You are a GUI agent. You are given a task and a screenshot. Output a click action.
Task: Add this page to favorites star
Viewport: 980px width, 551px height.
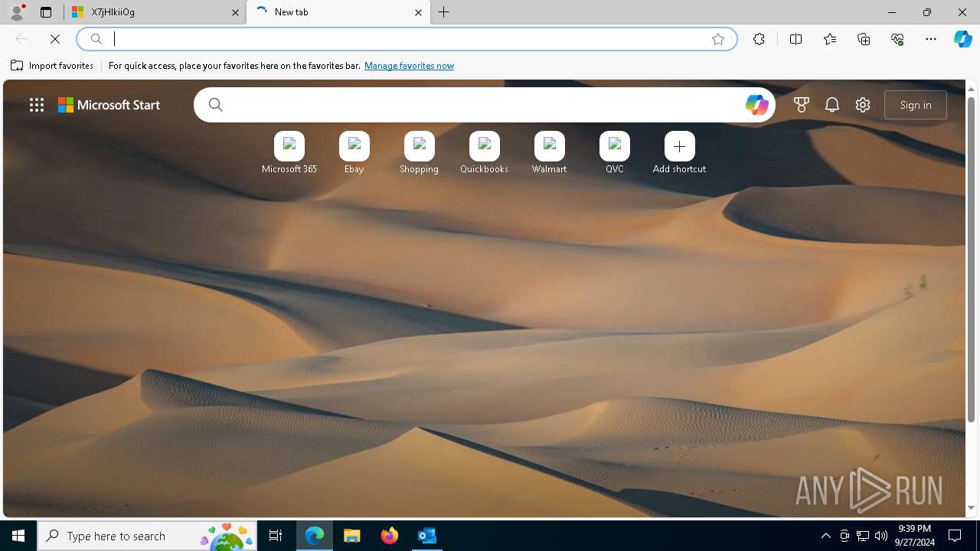tap(718, 39)
